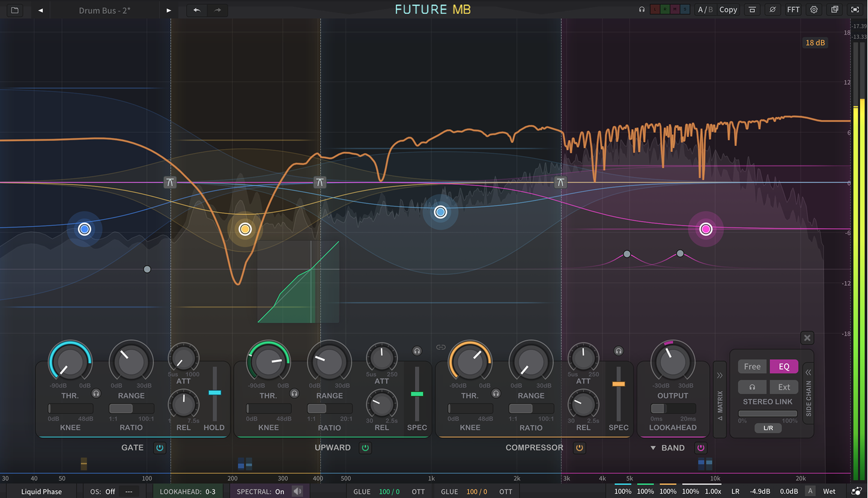
Task: Open the Drum Bus - 2* preset menu
Action: pyautogui.click(x=105, y=10)
